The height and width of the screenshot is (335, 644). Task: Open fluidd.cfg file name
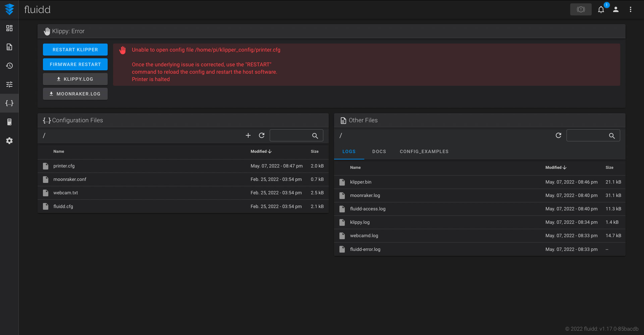click(63, 206)
